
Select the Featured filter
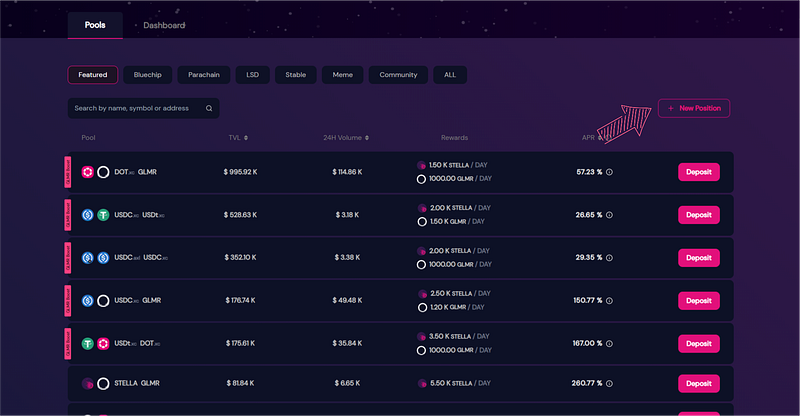(x=93, y=75)
